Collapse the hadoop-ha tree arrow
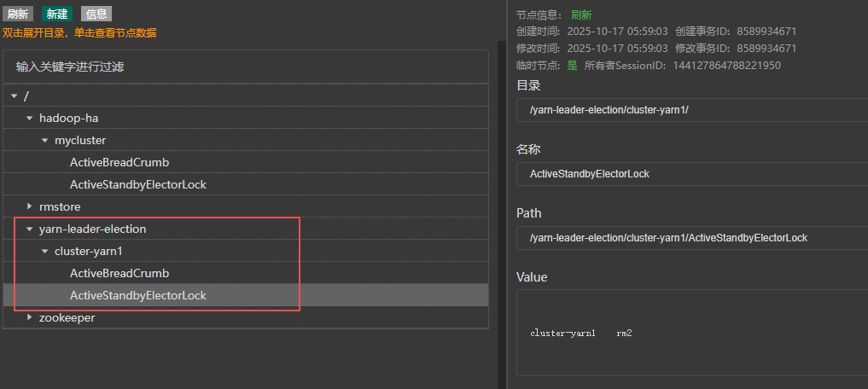The width and height of the screenshot is (868, 389). [x=30, y=119]
